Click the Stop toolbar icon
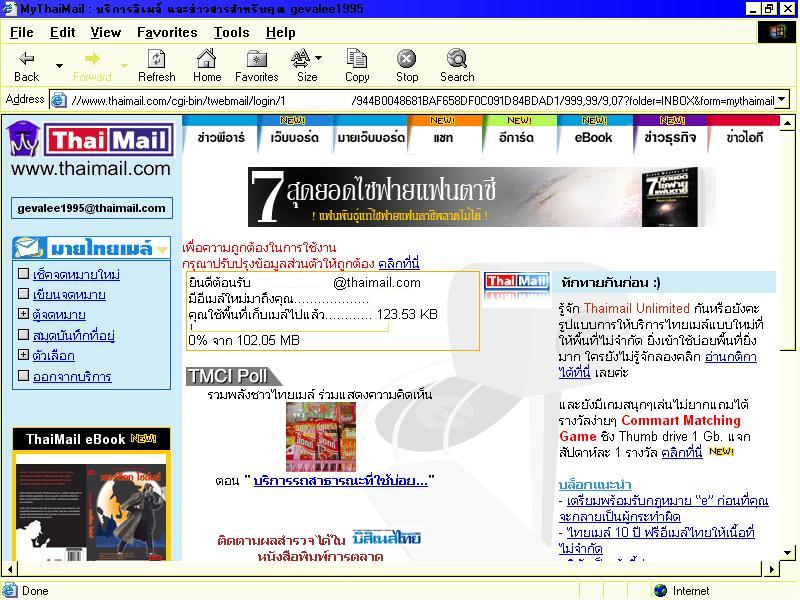 pyautogui.click(x=407, y=63)
